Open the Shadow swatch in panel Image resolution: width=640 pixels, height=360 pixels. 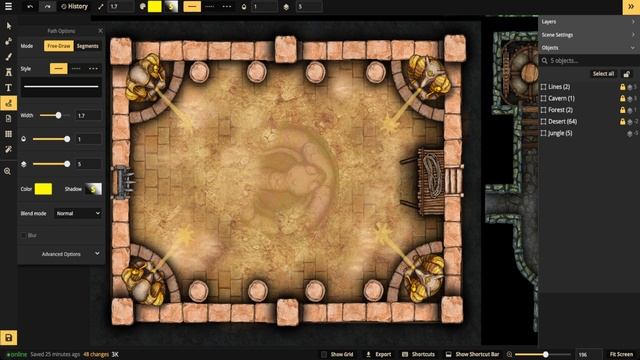(x=93, y=189)
